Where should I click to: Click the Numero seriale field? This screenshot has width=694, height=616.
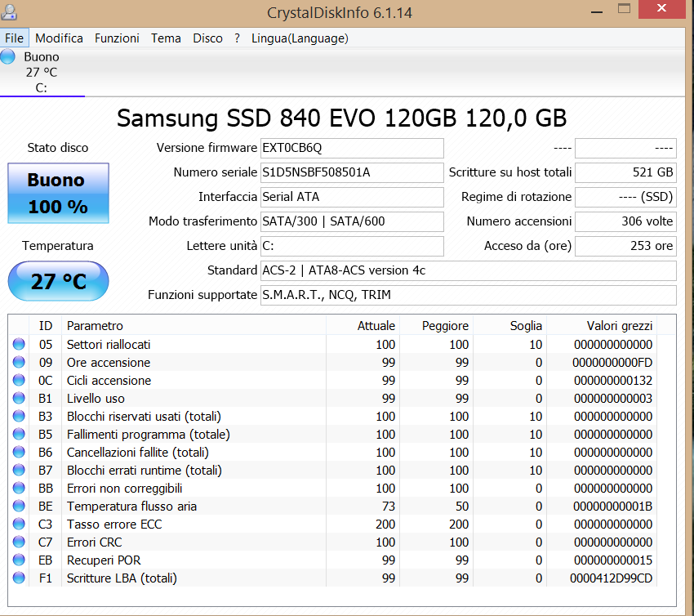(x=352, y=172)
